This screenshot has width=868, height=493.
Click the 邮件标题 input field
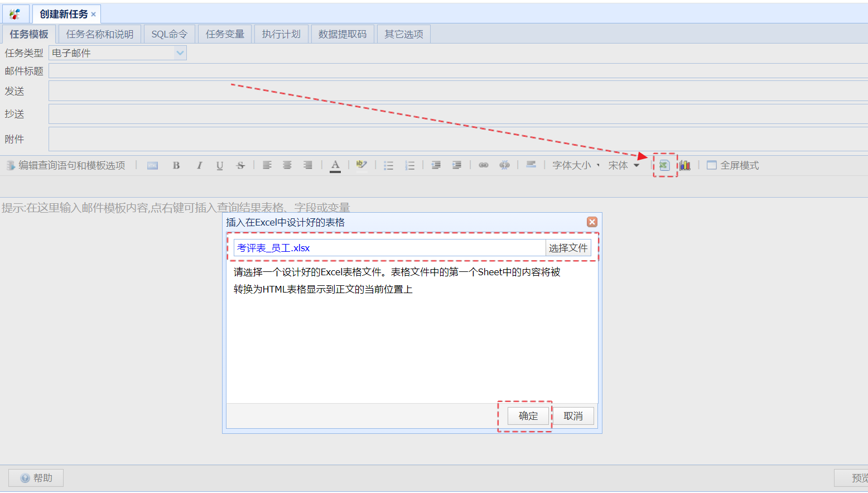click(457, 71)
